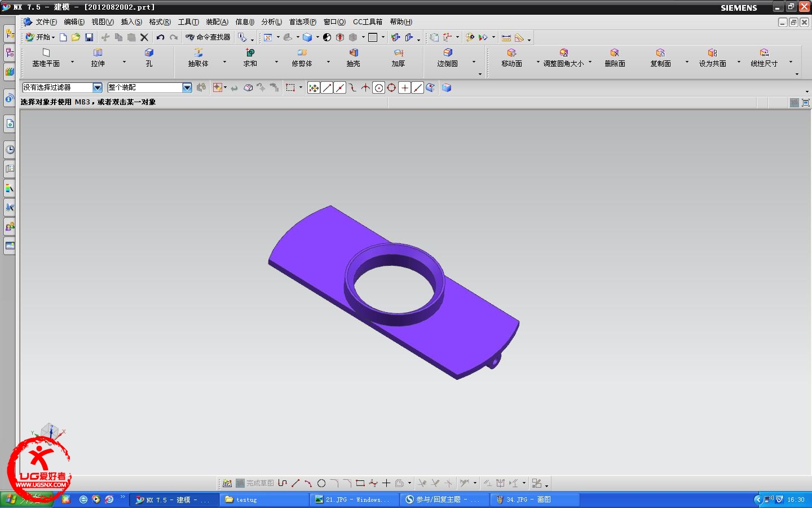
Task: Select the 拉伸 extrude tool
Action: [x=98, y=58]
